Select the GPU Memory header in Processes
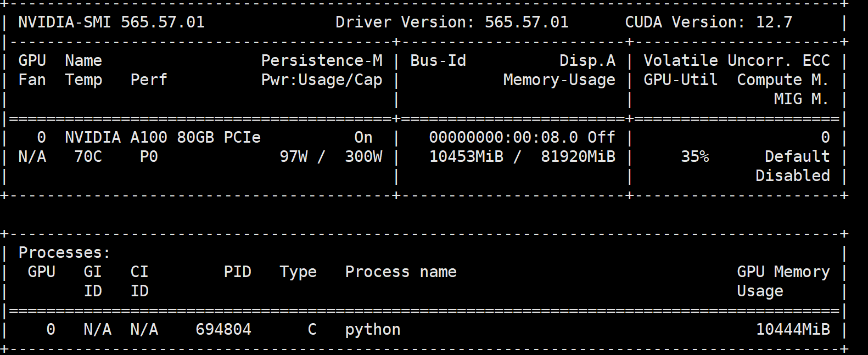The height and width of the screenshot is (355, 868). (783, 272)
